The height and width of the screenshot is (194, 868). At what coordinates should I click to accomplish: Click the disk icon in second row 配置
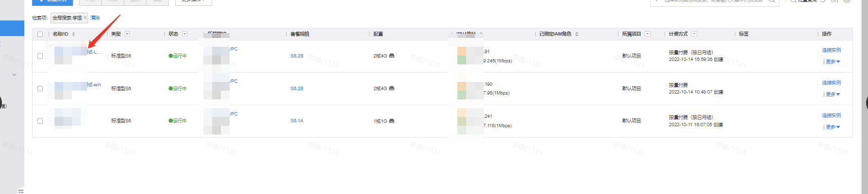392,88
